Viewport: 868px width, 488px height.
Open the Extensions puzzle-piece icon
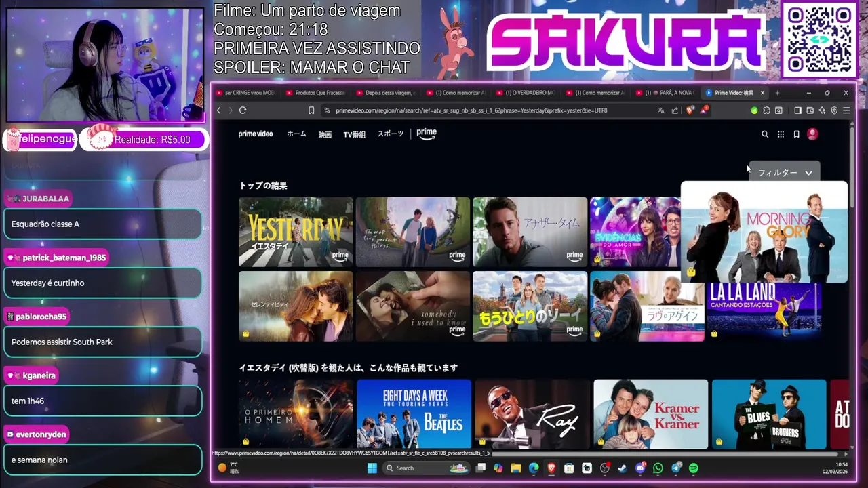[766, 110]
